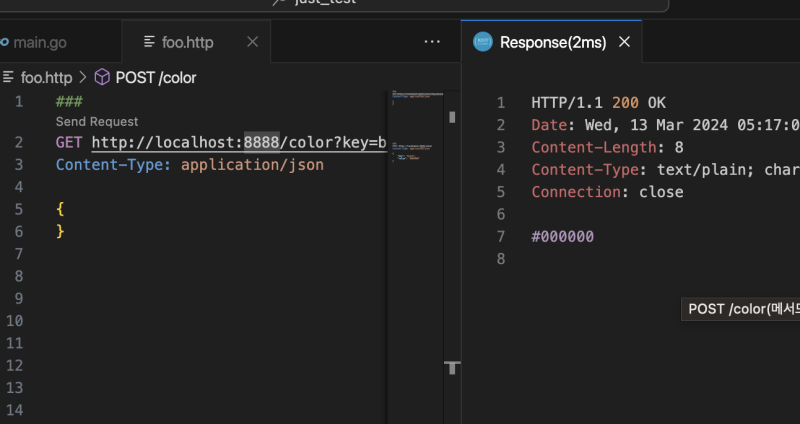Click the foo.http breadcrumb file icon
This screenshot has width=800, height=424.
tap(9, 76)
